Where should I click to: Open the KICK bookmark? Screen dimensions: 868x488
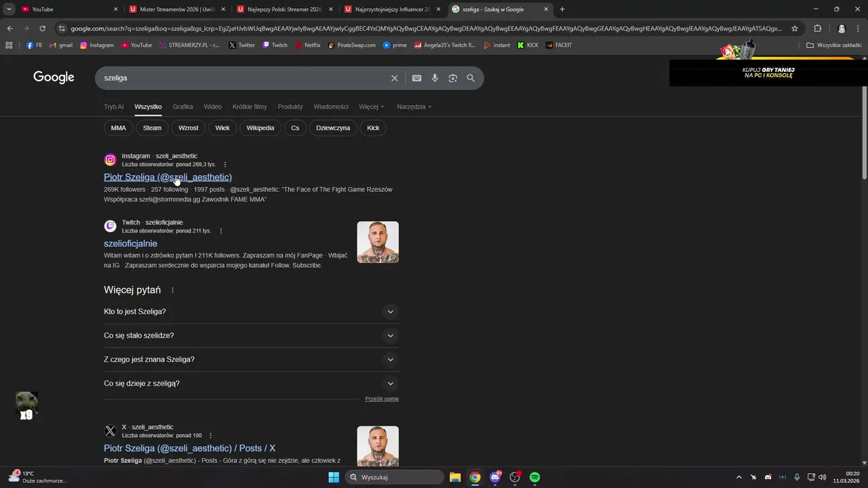pos(528,45)
